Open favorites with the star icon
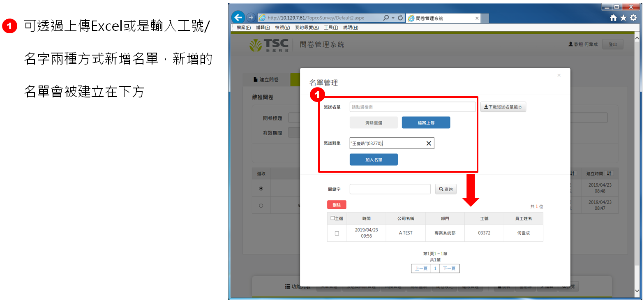Screen dimensions: 644x303 click(623, 18)
